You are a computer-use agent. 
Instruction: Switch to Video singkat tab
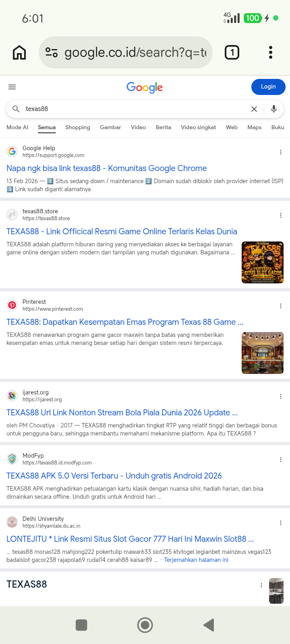click(198, 127)
